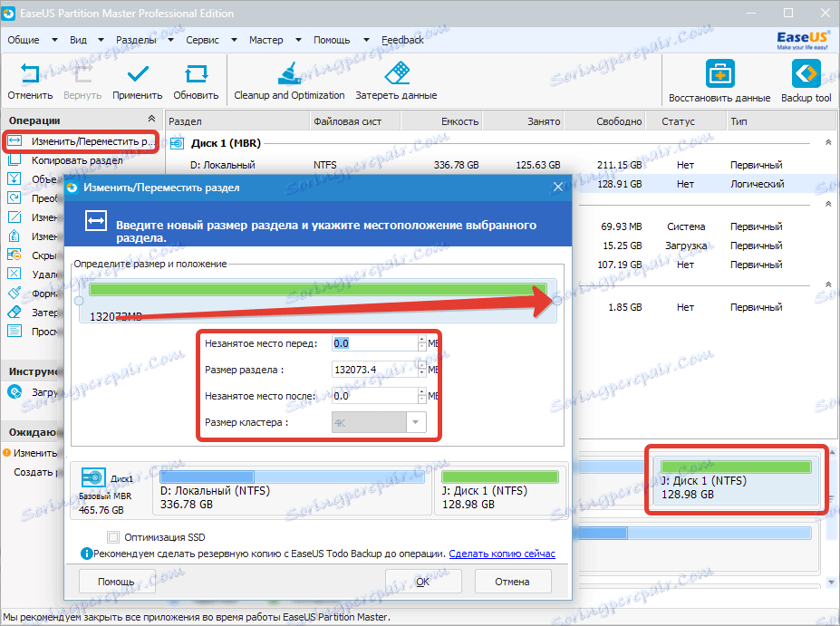The width and height of the screenshot is (840, 626).
Task: Open Затереть данные wipe tool
Action: (x=396, y=81)
